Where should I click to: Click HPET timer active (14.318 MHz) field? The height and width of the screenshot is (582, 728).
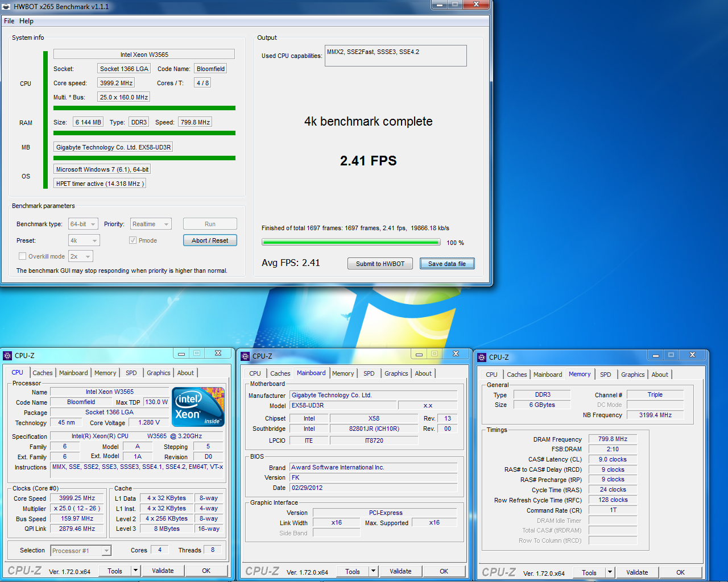point(100,184)
